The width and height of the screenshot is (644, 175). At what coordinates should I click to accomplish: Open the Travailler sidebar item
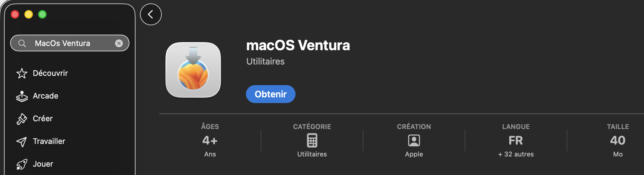pyautogui.click(x=49, y=141)
